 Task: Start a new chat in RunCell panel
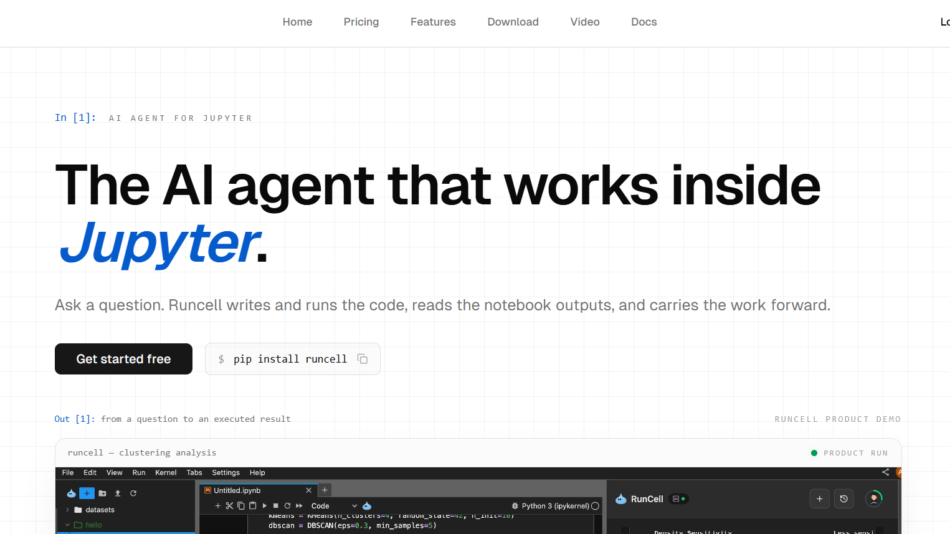[819, 499]
